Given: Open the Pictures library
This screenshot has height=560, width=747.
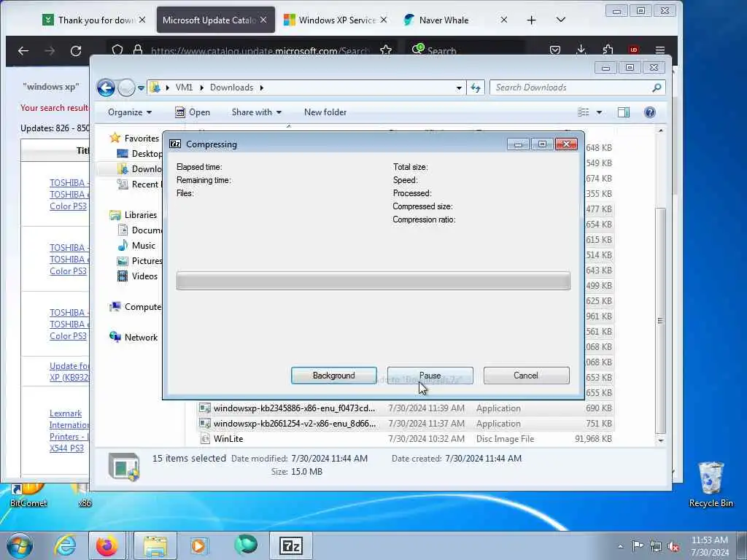Looking at the screenshot, I should coord(147,261).
